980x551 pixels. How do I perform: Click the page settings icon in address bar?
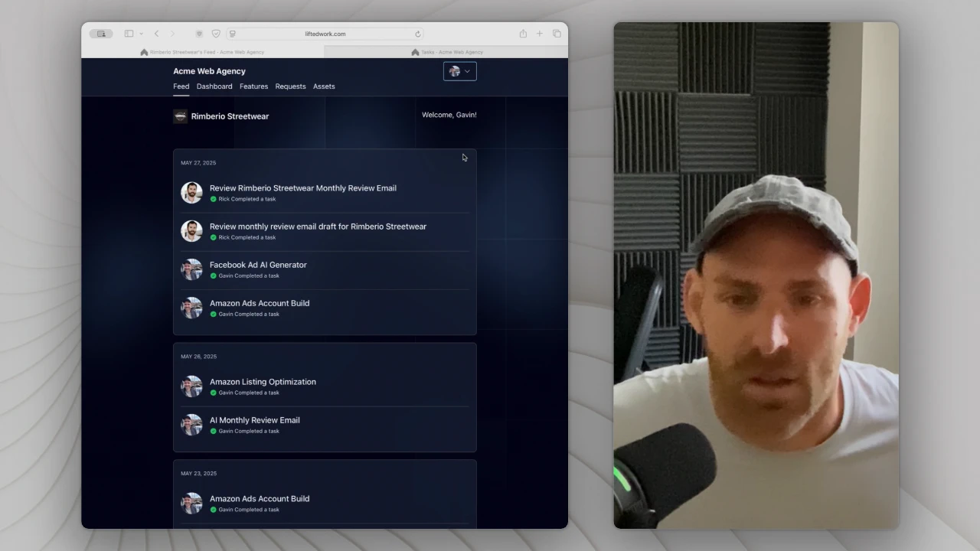click(233, 34)
